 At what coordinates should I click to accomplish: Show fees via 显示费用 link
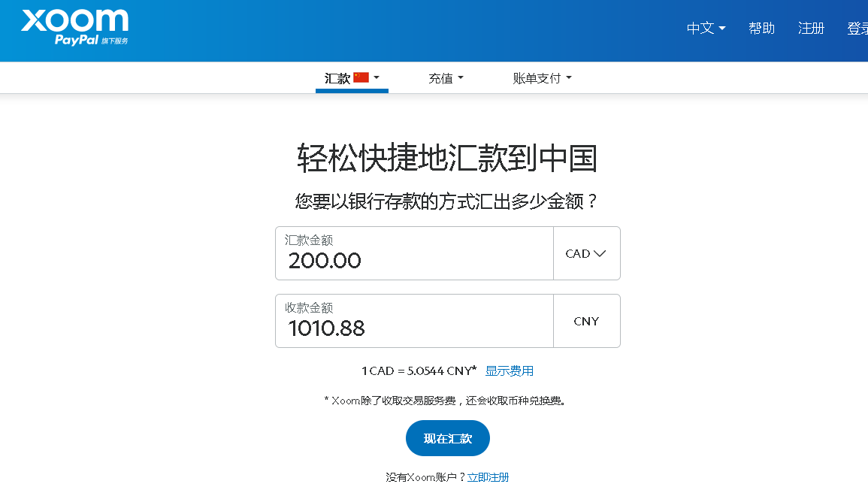[510, 370]
